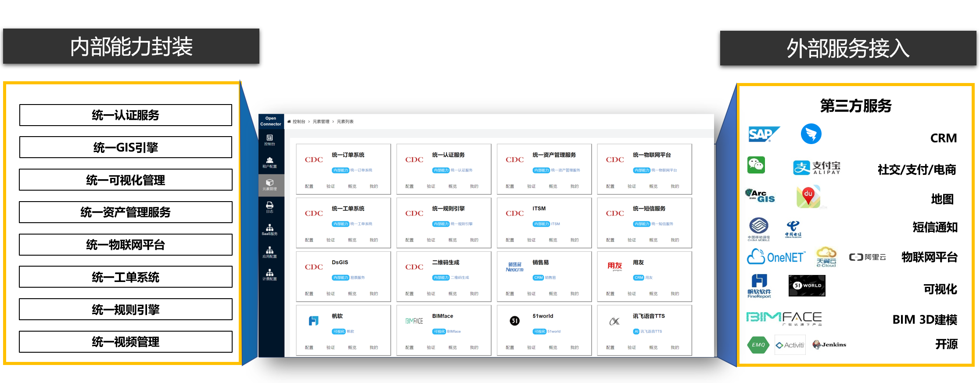
Task: Click the home icon in the breadcrumb
Action: point(289,122)
